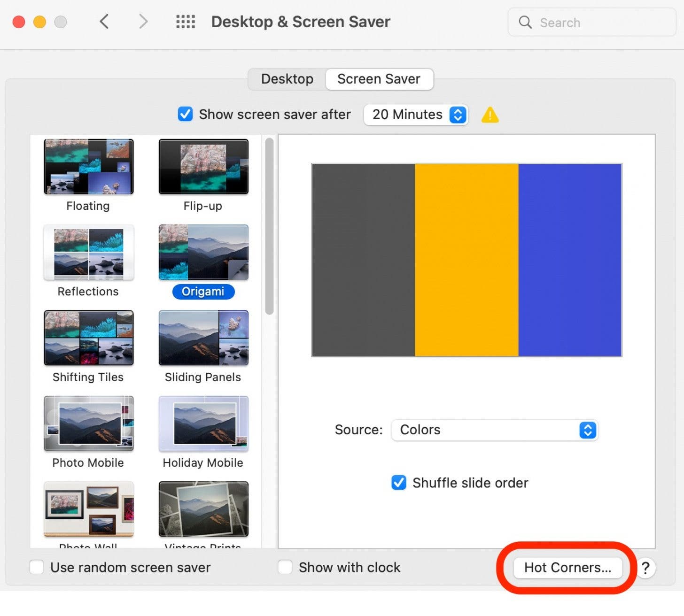Viewport: 684px width, 616px height.
Task: Pick the Sliding Panels screen saver
Action: 203,338
